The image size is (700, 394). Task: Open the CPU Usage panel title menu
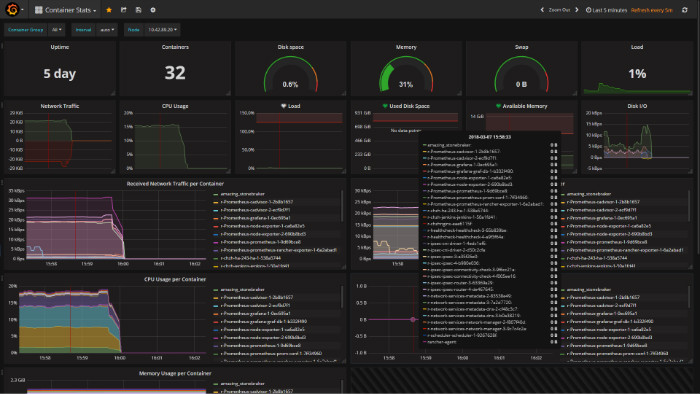[175, 106]
